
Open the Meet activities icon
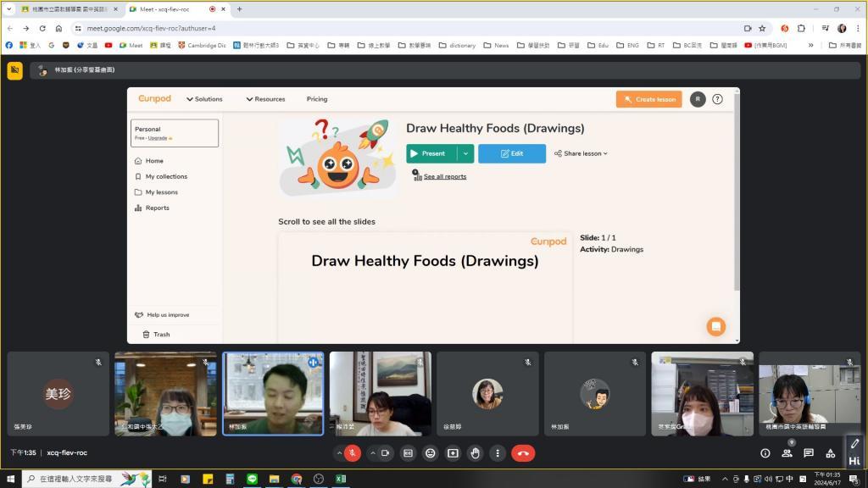coord(831,453)
